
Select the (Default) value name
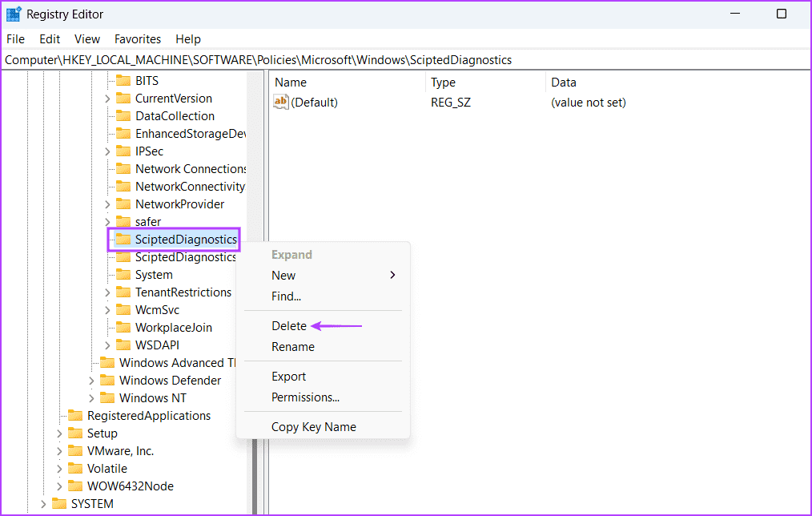pos(315,102)
